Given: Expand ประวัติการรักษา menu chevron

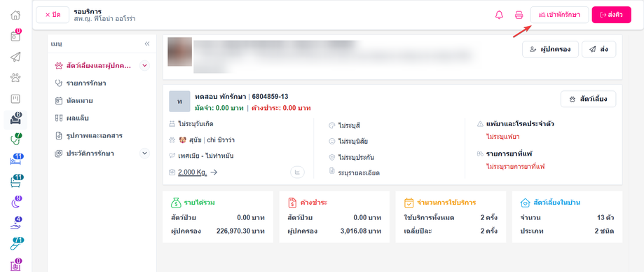Looking at the screenshot, I should pyautogui.click(x=144, y=154).
